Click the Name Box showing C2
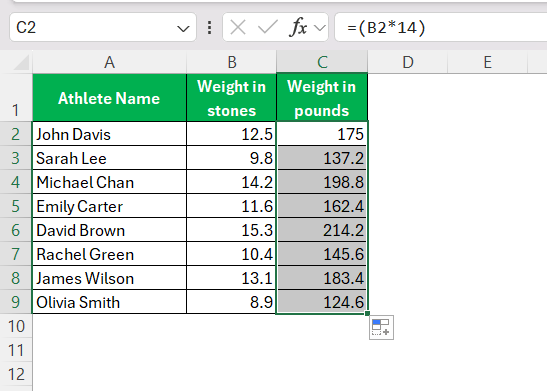This screenshot has height=391, width=547. click(x=103, y=27)
